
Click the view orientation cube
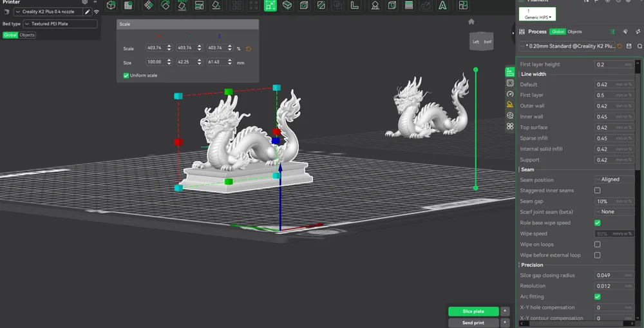click(x=481, y=41)
